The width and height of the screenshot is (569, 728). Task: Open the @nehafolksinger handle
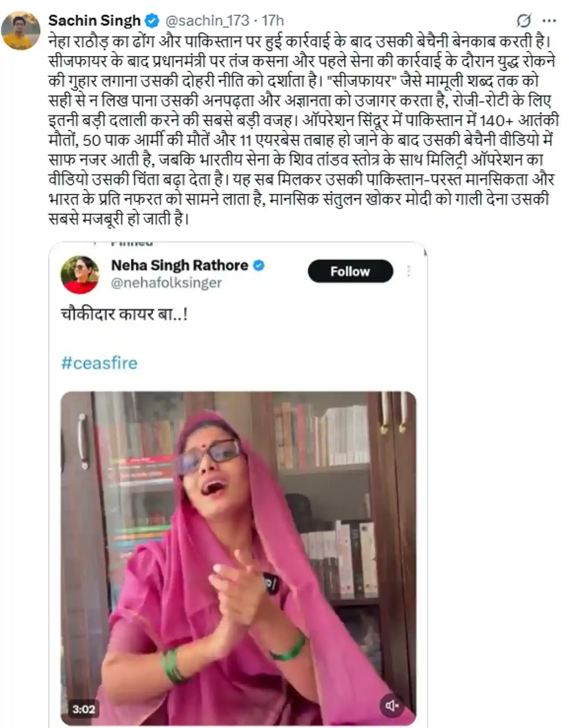(x=166, y=283)
